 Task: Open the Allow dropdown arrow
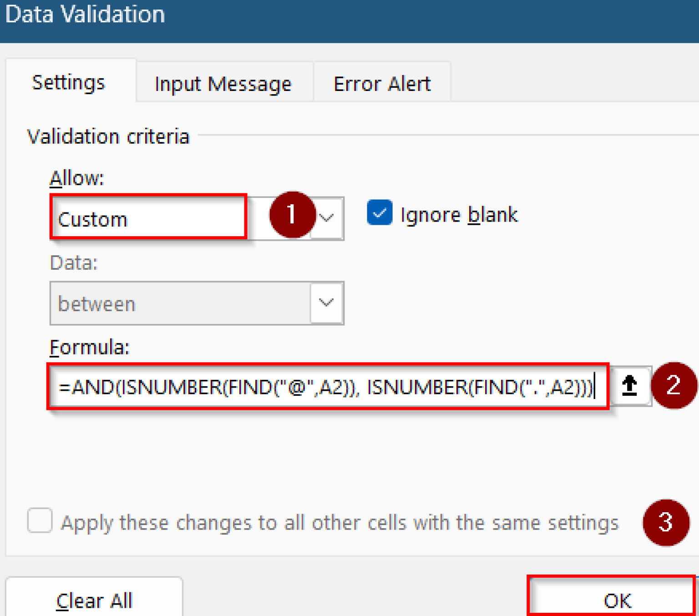coord(327,218)
